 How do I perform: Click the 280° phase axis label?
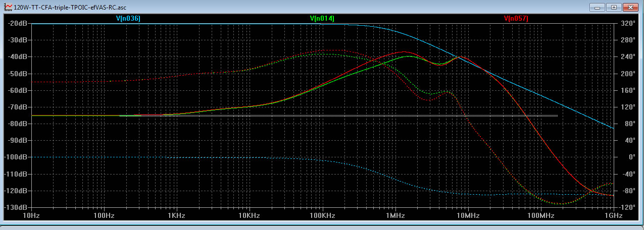(x=628, y=40)
